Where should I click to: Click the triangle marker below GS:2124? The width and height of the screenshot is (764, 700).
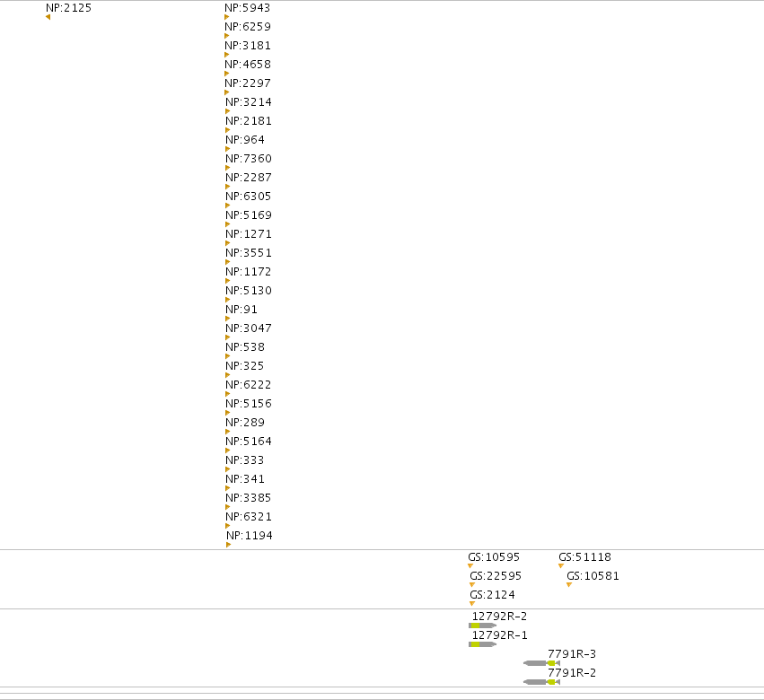pyautogui.click(x=471, y=604)
